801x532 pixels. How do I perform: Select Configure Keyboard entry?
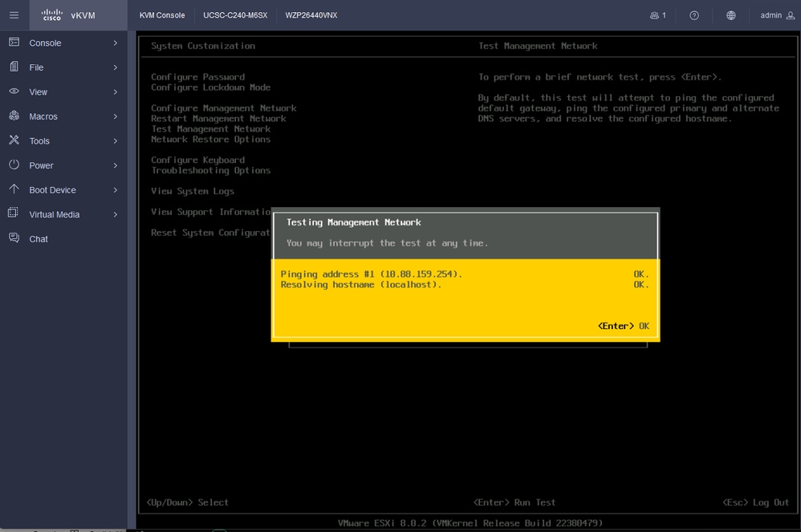(x=197, y=160)
